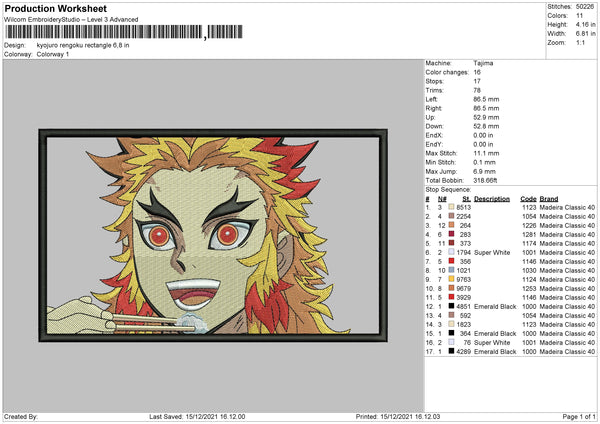Click the barcode under the worksheet title
The width and height of the screenshot is (600, 424).
pyautogui.click(x=124, y=32)
